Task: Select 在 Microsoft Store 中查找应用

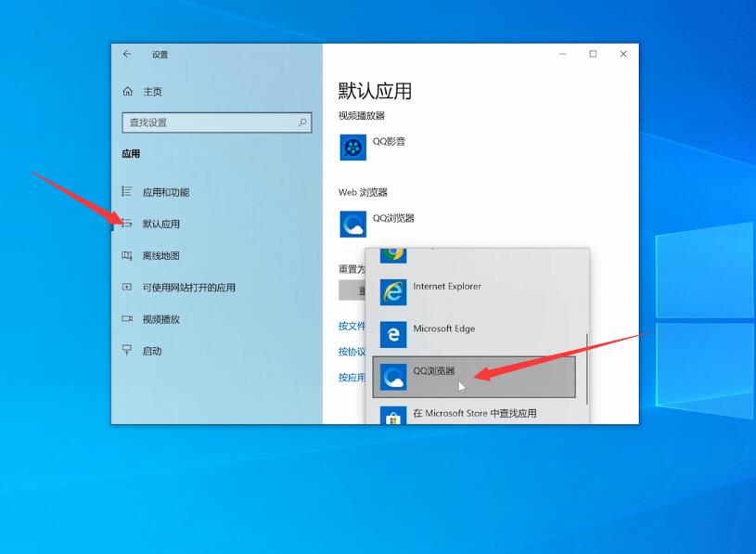Action: click(474, 414)
